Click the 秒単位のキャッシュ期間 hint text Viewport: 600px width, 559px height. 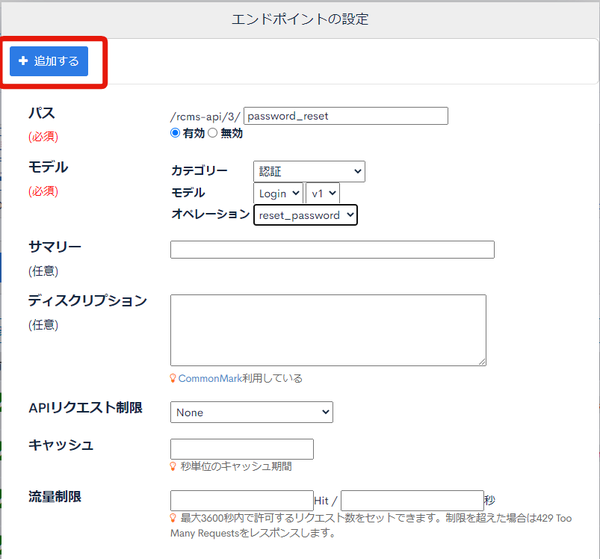[236, 466]
